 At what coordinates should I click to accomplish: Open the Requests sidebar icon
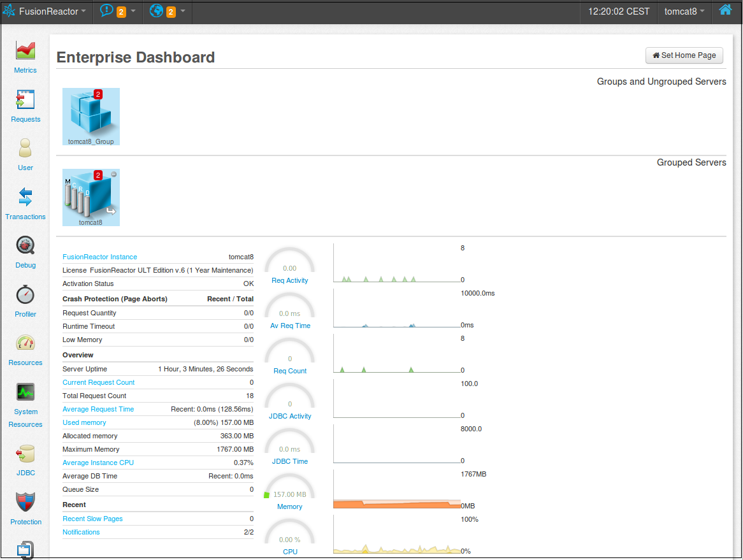click(25, 99)
